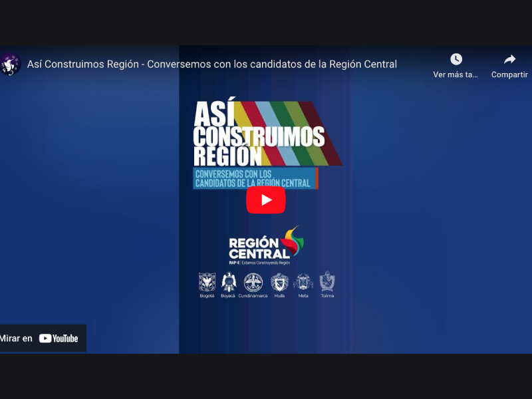Click the Bogotá coat of arms
This screenshot has height=399, width=532.
pos(207,282)
